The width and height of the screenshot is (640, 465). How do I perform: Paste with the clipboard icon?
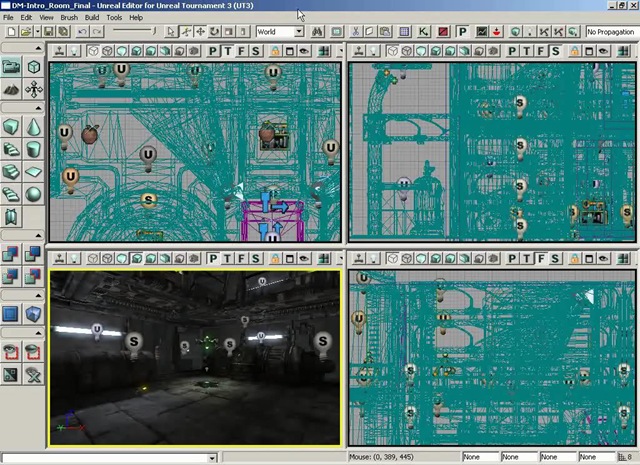pos(384,31)
